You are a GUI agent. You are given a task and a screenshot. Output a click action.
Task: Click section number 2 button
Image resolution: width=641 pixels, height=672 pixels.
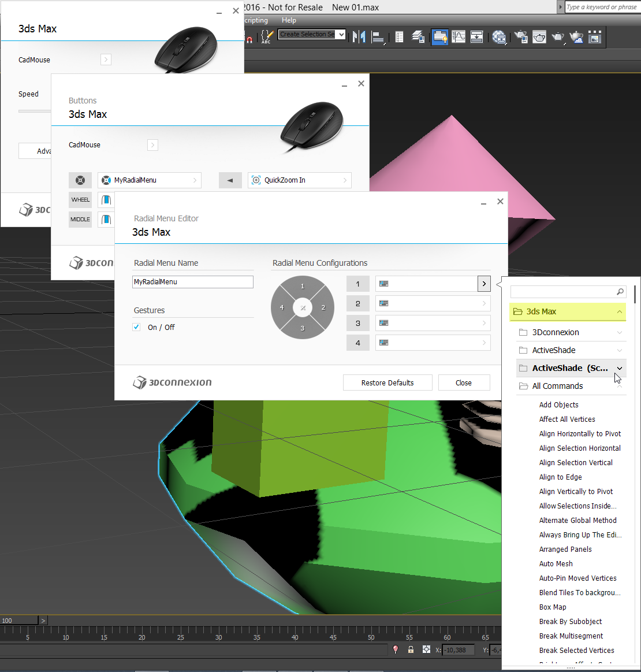tap(358, 303)
